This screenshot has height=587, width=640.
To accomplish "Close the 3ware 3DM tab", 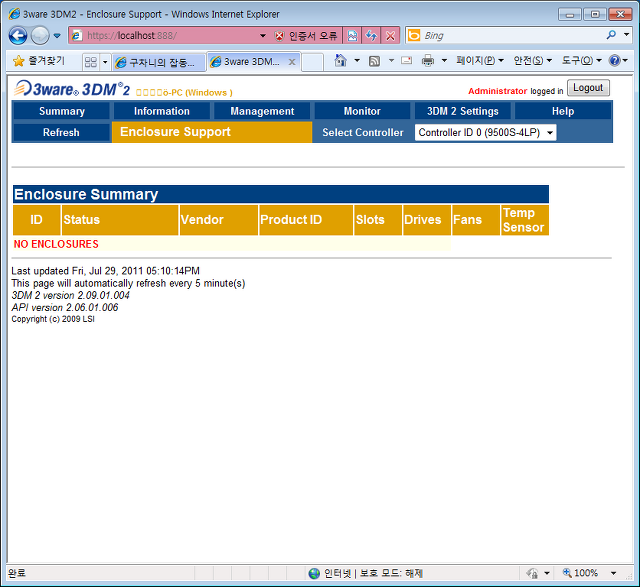I will tap(292, 62).
